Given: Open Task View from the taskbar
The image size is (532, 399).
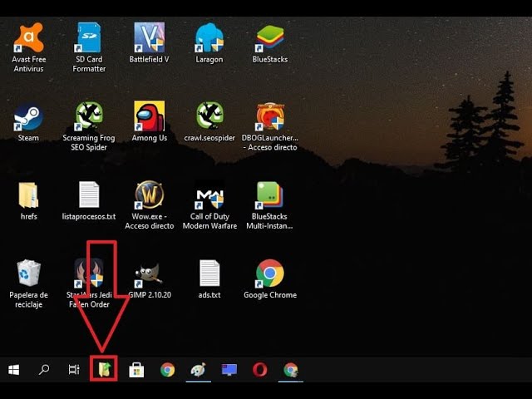Looking at the screenshot, I should (74, 369).
